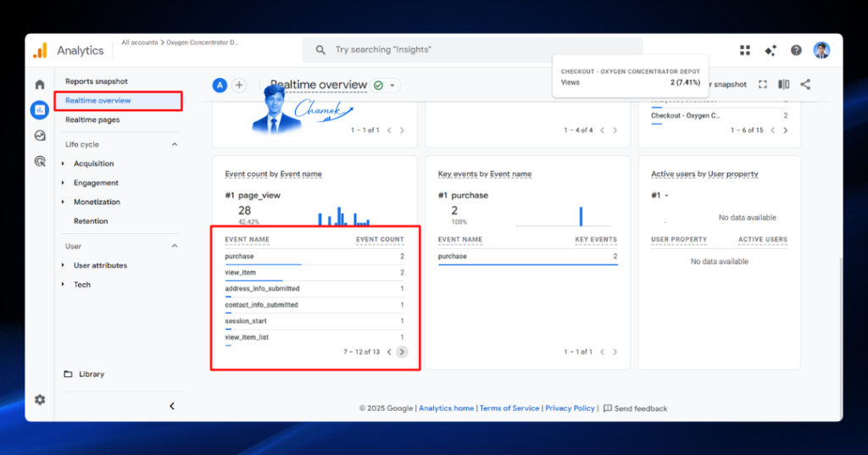Open the Insights sparkle icon
The width and height of the screenshot is (868, 455).
(771, 50)
